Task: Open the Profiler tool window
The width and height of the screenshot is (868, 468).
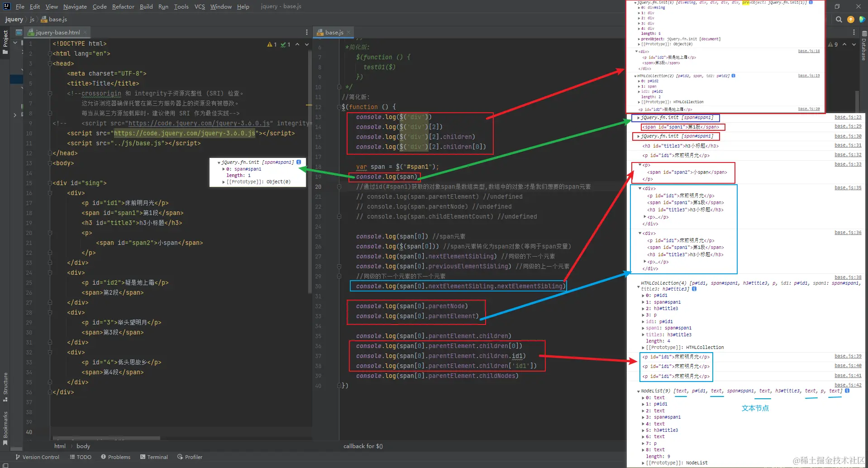Action: (190, 457)
